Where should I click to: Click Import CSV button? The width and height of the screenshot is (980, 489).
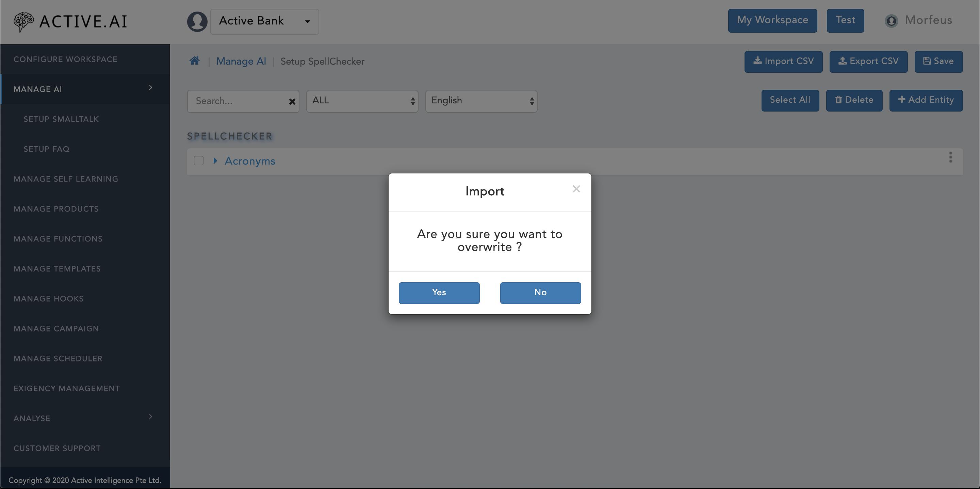(x=783, y=62)
